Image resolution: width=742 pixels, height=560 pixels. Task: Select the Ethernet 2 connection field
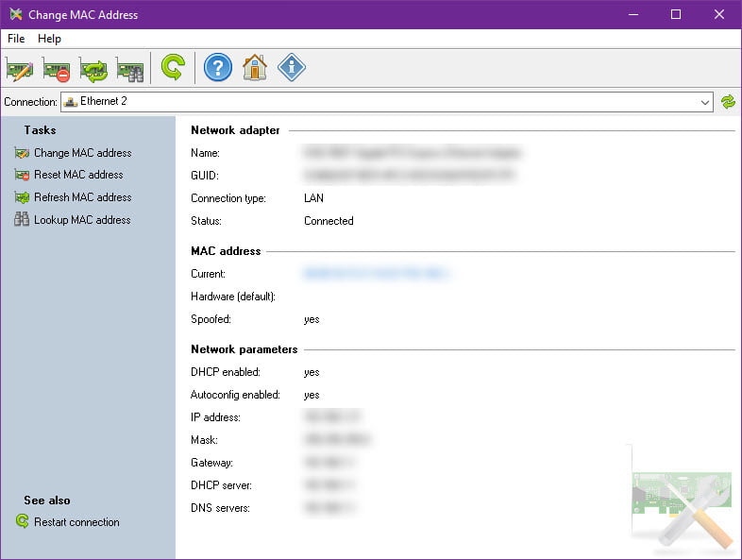click(387, 102)
